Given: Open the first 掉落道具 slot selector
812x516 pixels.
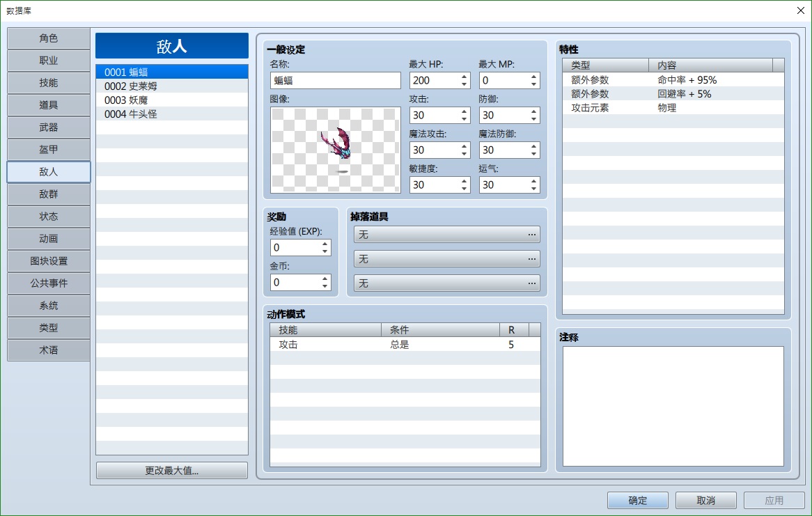Looking at the screenshot, I should [x=447, y=235].
